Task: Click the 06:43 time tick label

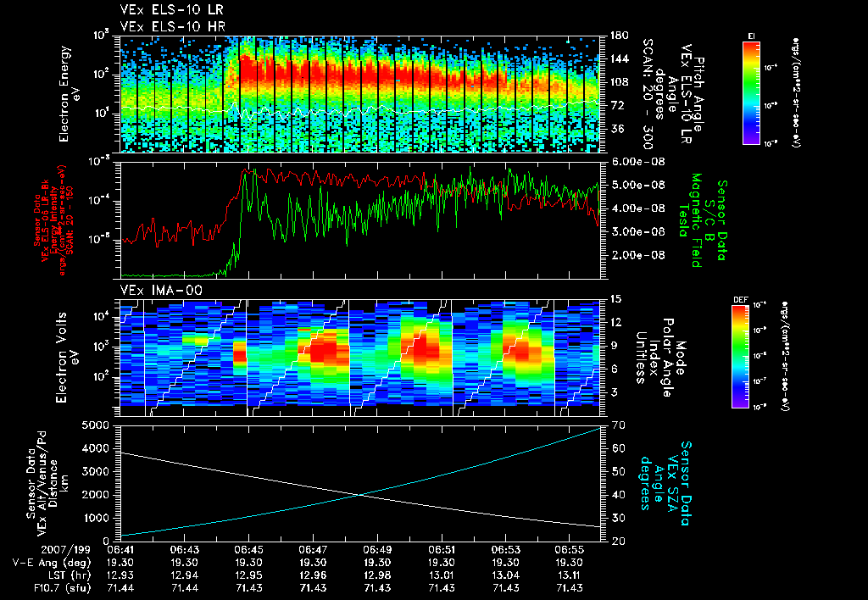Action: (184, 550)
